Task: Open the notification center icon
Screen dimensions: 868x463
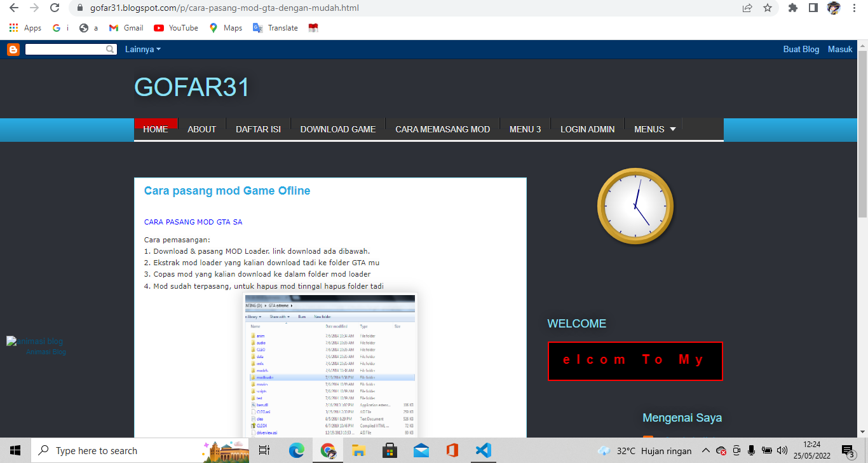Action: tap(848, 450)
